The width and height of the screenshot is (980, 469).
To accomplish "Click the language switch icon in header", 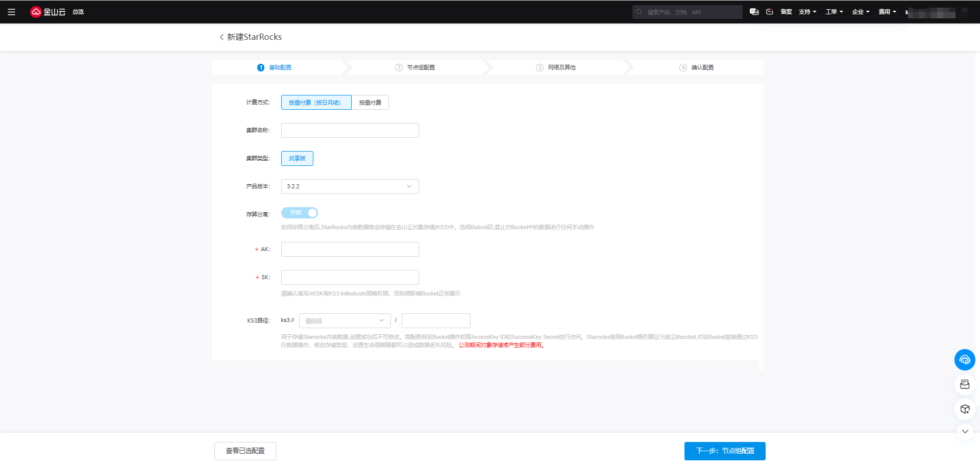I will tap(754, 12).
